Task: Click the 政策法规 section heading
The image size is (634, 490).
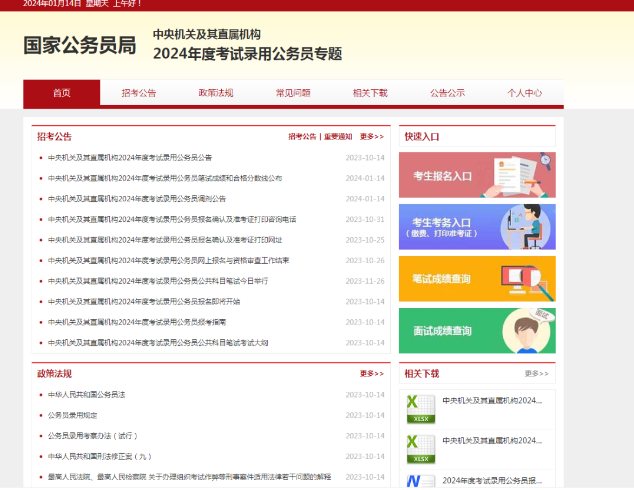Action: click(54, 374)
